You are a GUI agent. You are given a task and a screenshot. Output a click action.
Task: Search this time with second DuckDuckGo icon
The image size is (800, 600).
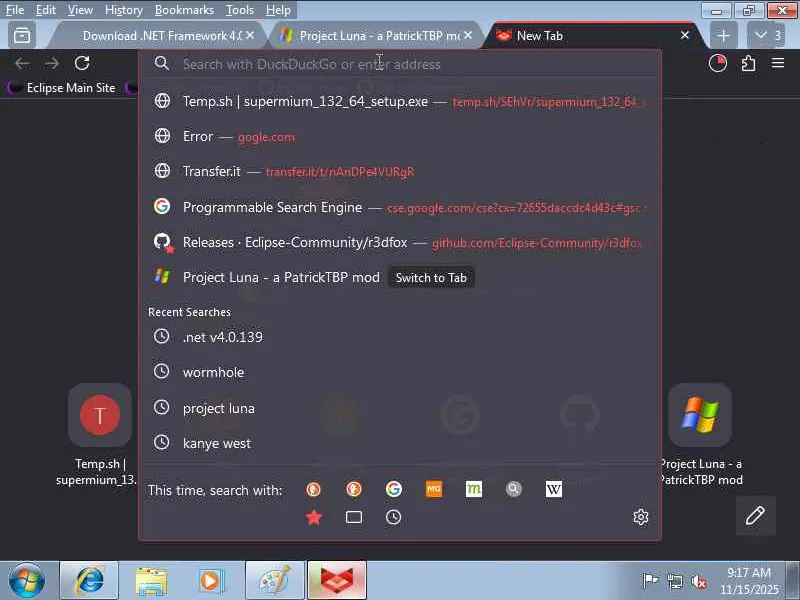pyautogui.click(x=354, y=489)
